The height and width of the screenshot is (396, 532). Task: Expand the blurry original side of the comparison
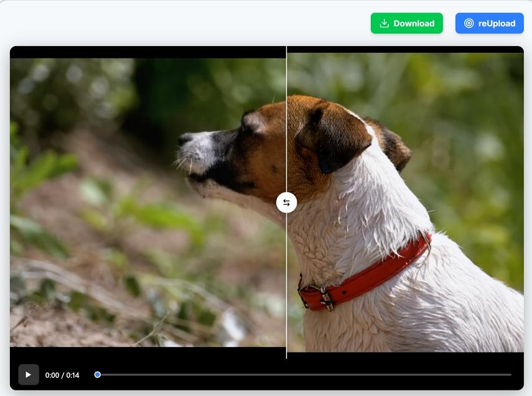(x=143, y=201)
